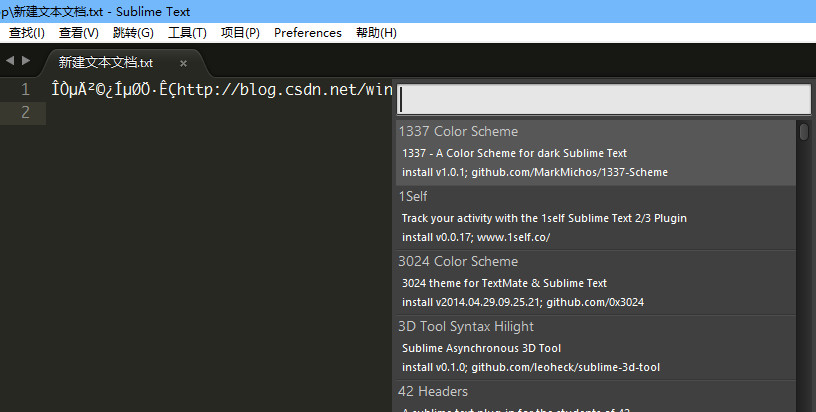This screenshot has width=816, height=412.
Task: Focus the package search input field
Action: [604, 99]
